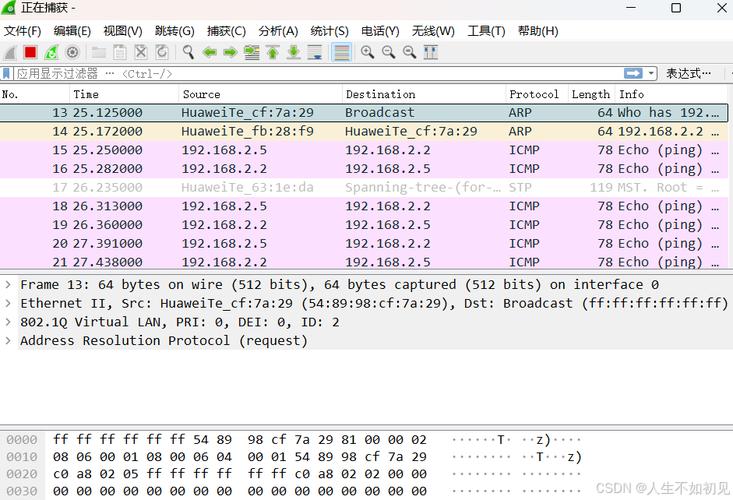Toggle packet list colorization button
Image resolution: width=733 pixels, height=500 pixels.
coord(342,52)
